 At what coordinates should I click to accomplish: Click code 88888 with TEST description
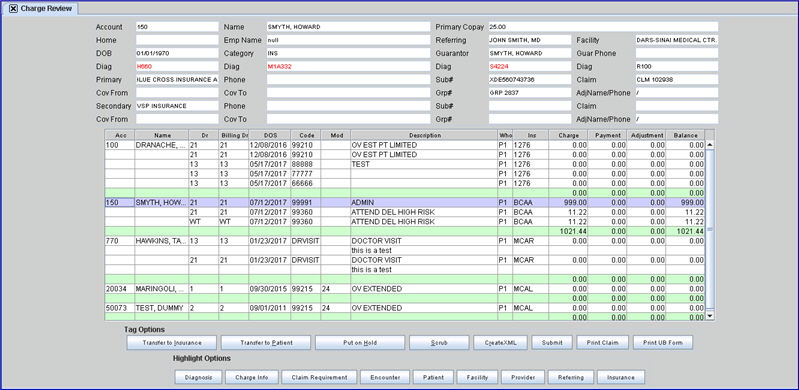coord(306,164)
